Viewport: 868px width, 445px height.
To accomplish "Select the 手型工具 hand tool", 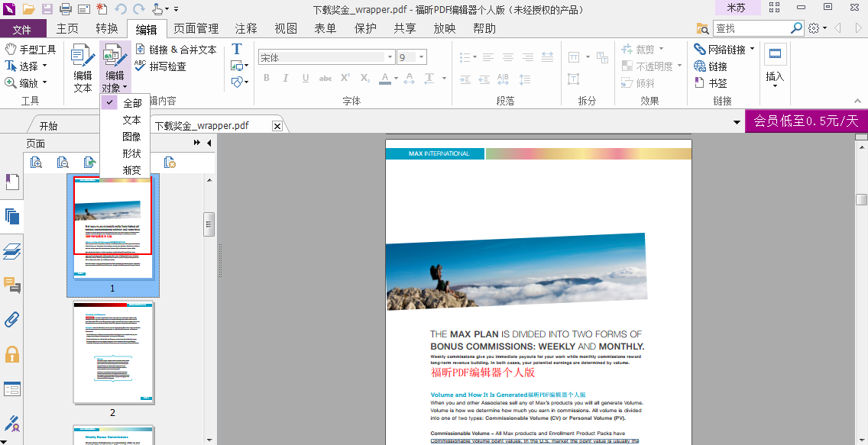I will click(31, 49).
